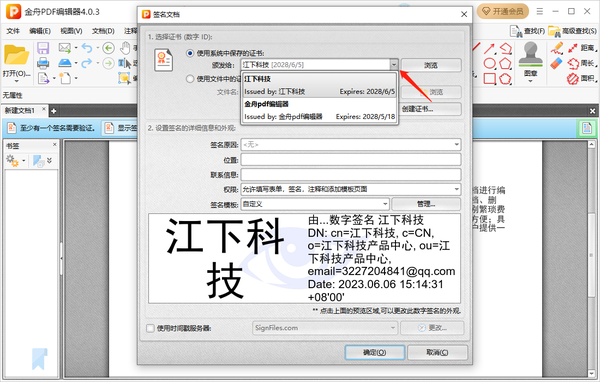Select 'use certificate stored in system' radio
Viewport: 600px width, 382px height.
[189, 53]
